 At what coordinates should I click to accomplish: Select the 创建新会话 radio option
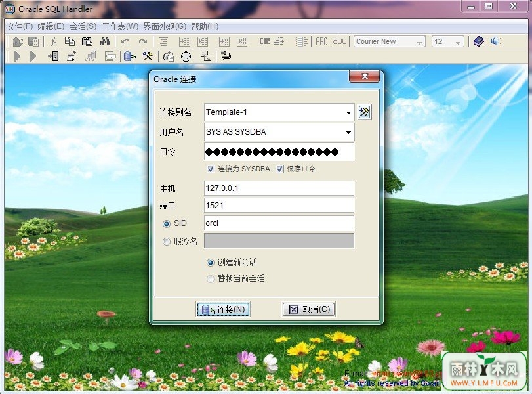point(211,262)
